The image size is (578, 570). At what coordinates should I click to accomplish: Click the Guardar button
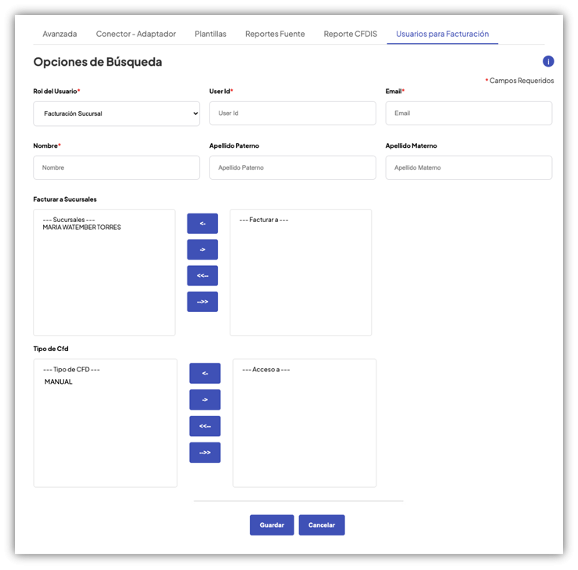pos(272,525)
